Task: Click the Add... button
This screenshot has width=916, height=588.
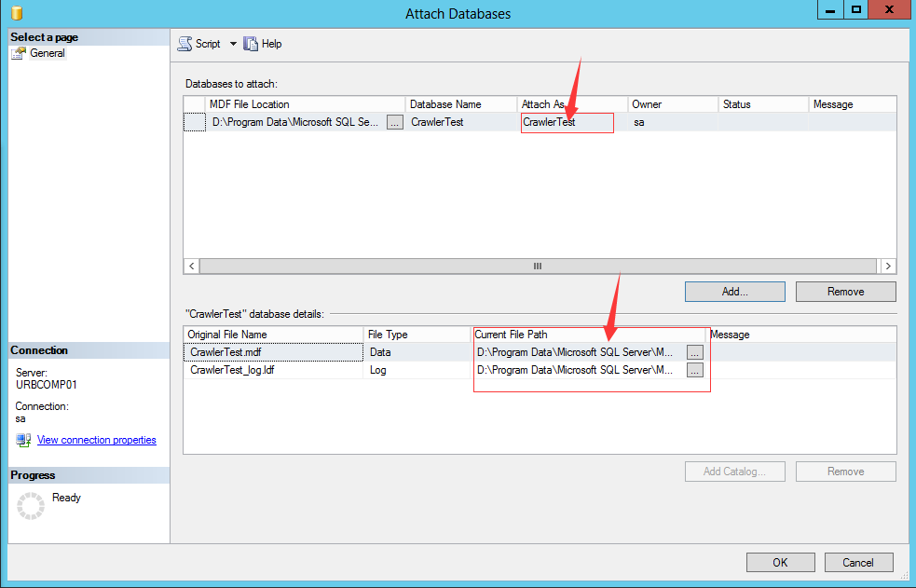Action: click(734, 292)
